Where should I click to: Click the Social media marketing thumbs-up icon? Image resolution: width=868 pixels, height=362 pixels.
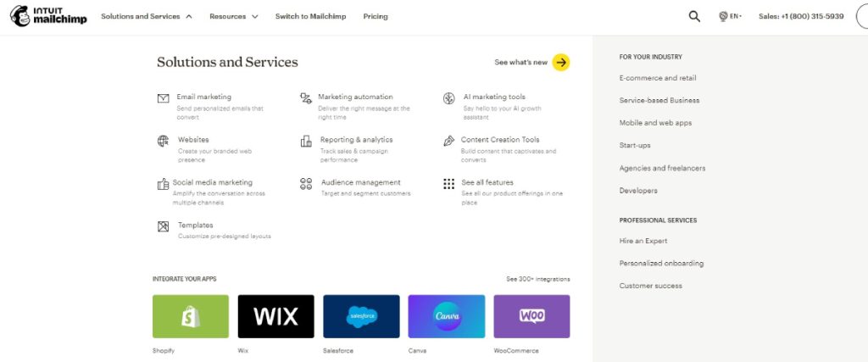click(x=163, y=184)
